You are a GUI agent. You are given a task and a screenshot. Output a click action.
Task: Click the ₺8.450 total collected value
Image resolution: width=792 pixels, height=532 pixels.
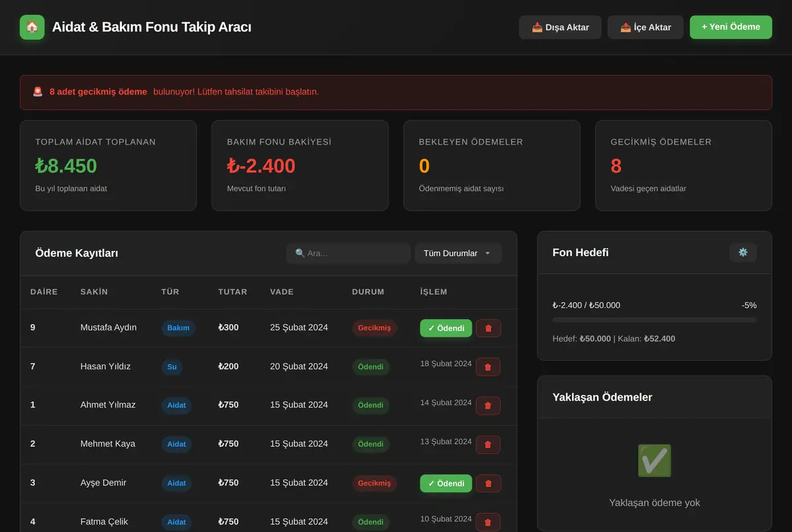[66, 166]
